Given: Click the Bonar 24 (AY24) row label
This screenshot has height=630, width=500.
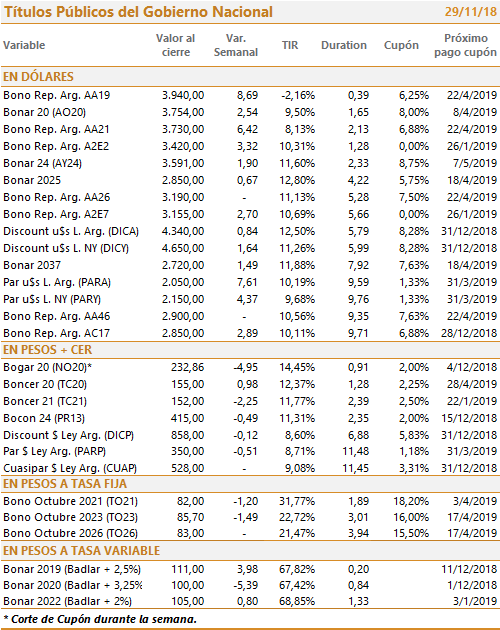Looking at the screenshot, I should pos(43,164).
